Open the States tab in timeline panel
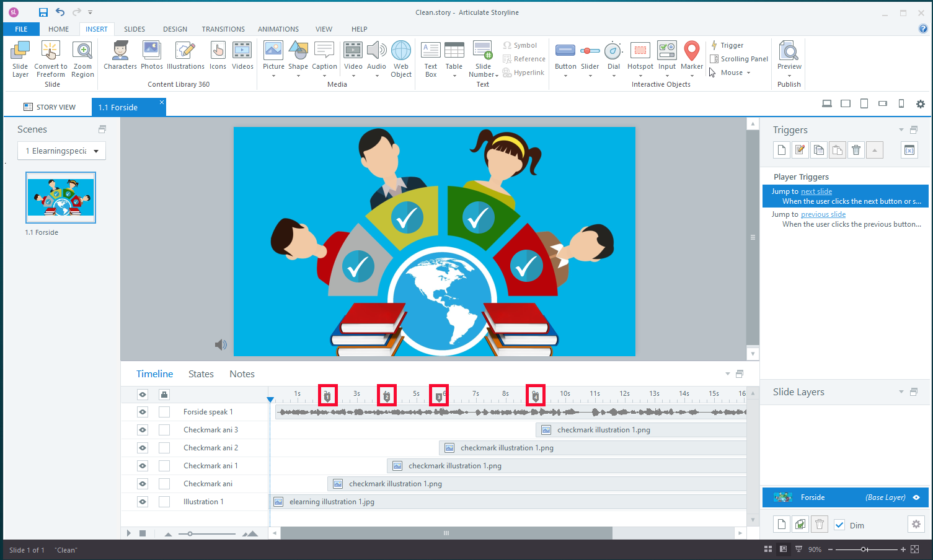The height and width of the screenshot is (560, 933). pyautogui.click(x=200, y=374)
